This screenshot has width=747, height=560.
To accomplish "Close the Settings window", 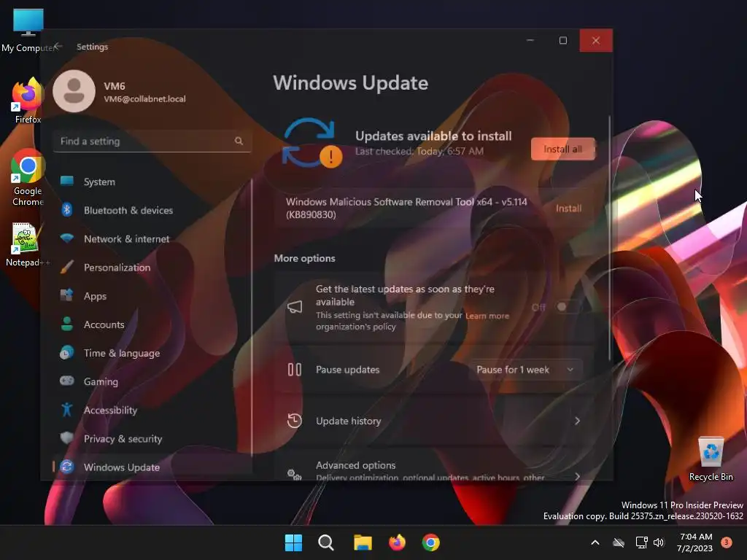I will [x=596, y=41].
